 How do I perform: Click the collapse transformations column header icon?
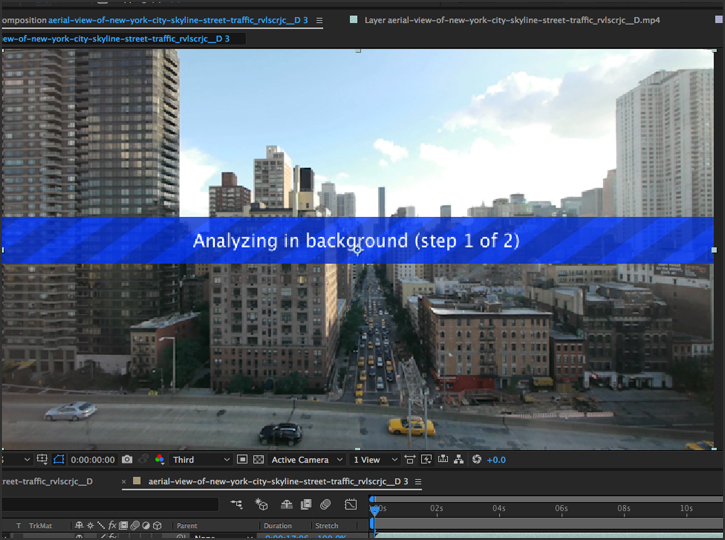click(x=90, y=525)
